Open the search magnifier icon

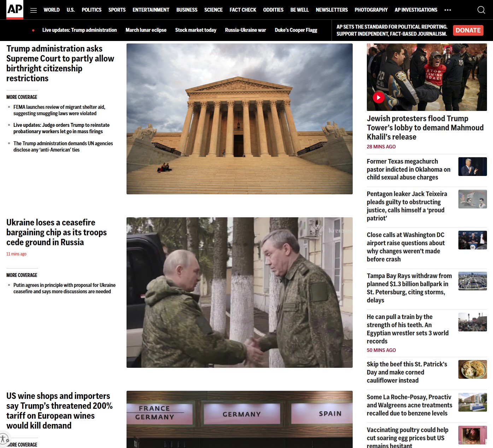[x=481, y=10]
